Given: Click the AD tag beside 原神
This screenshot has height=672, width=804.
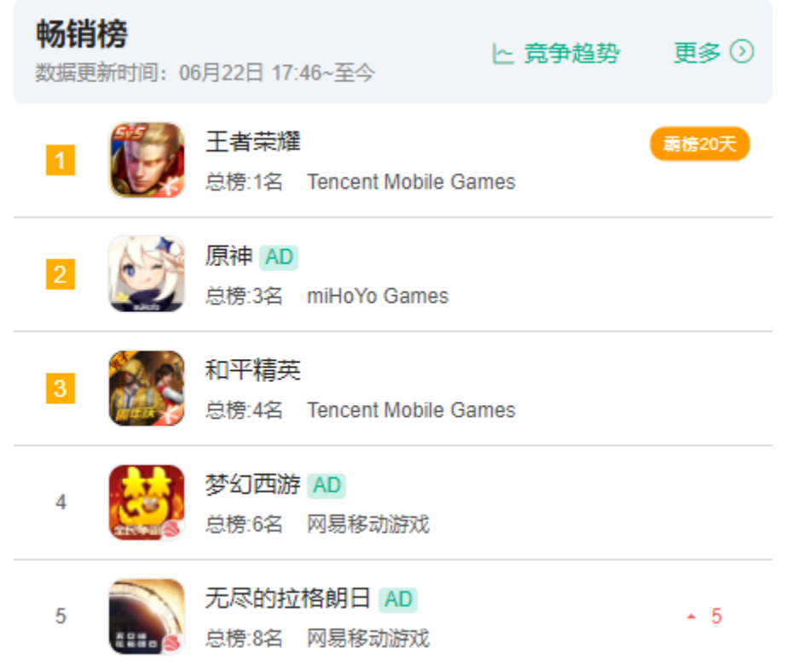Looking at the screenshot, I should click(279, 257).
